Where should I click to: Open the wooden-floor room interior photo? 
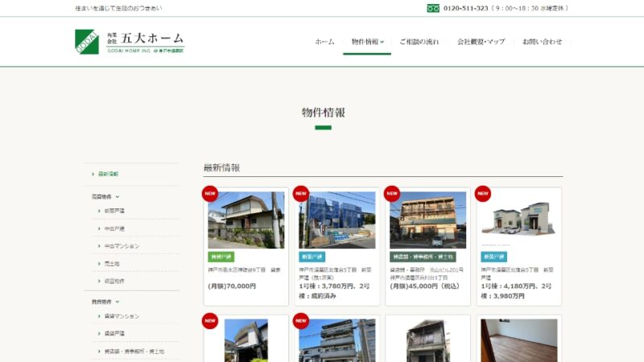click(x=518, y=340)
